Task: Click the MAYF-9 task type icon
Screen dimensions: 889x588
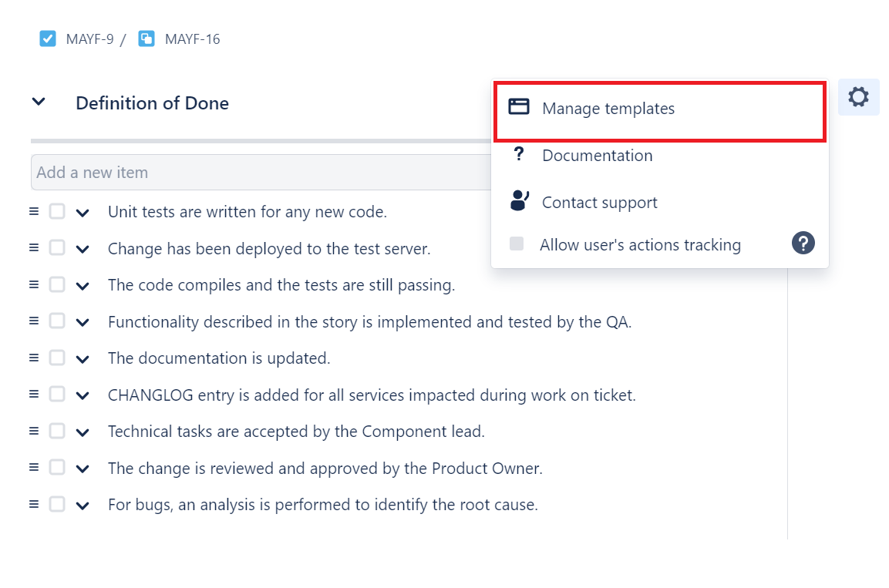Action: (48, 39)
